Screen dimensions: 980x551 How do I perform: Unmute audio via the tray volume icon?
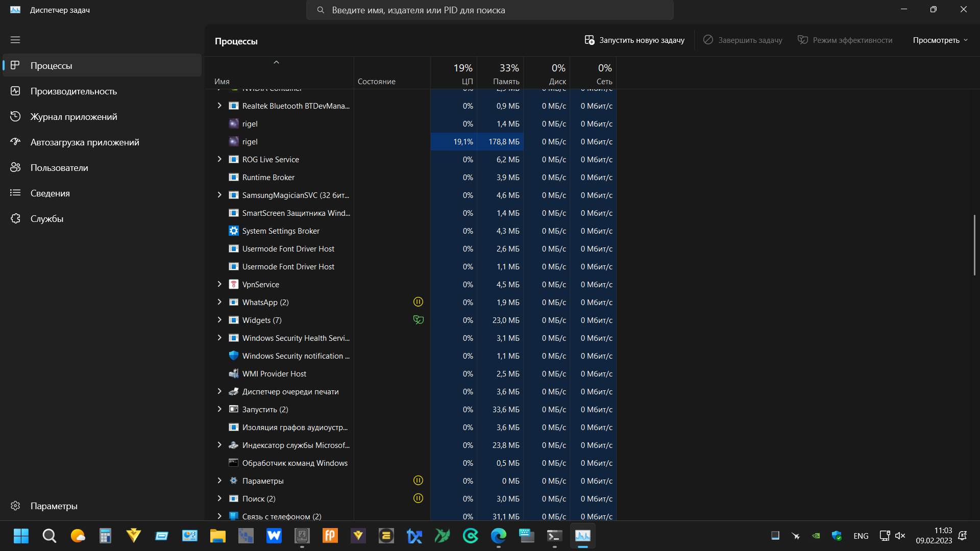[x=901, y=536]
